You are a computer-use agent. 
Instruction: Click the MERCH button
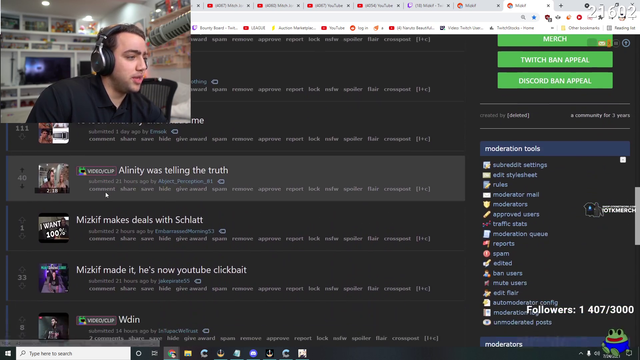555,40
